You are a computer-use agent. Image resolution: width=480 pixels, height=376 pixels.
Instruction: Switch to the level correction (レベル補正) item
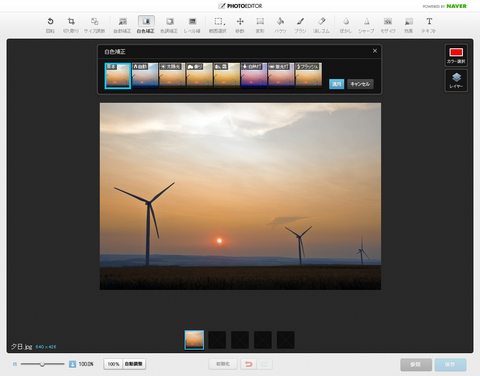coord(192,25)
